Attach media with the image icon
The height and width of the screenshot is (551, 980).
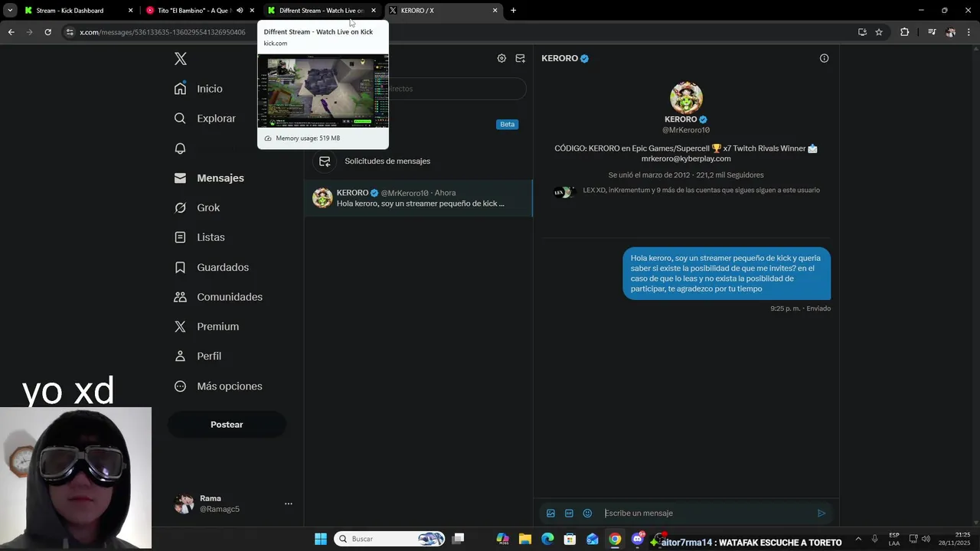(550, 514)
